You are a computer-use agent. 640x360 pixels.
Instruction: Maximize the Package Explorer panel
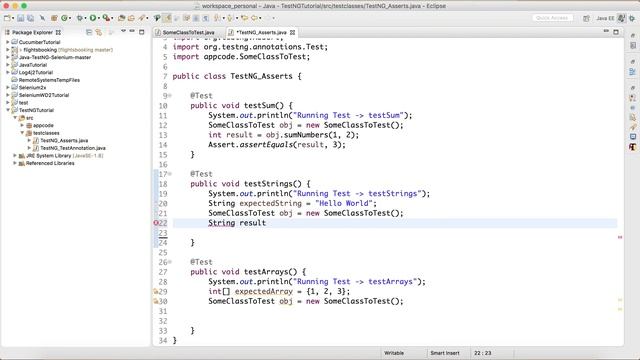tap(142, 32)
